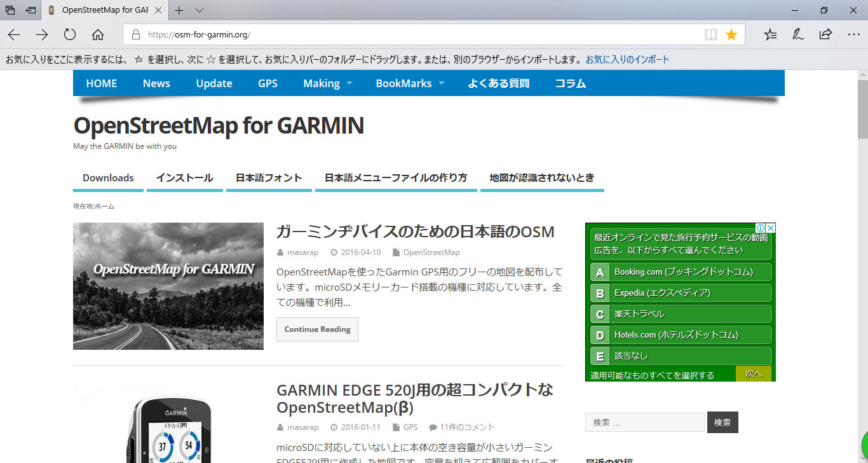The height and width of the screenshot is (463, 868).
Task: Open the News menu item
Action: [156, 83]
